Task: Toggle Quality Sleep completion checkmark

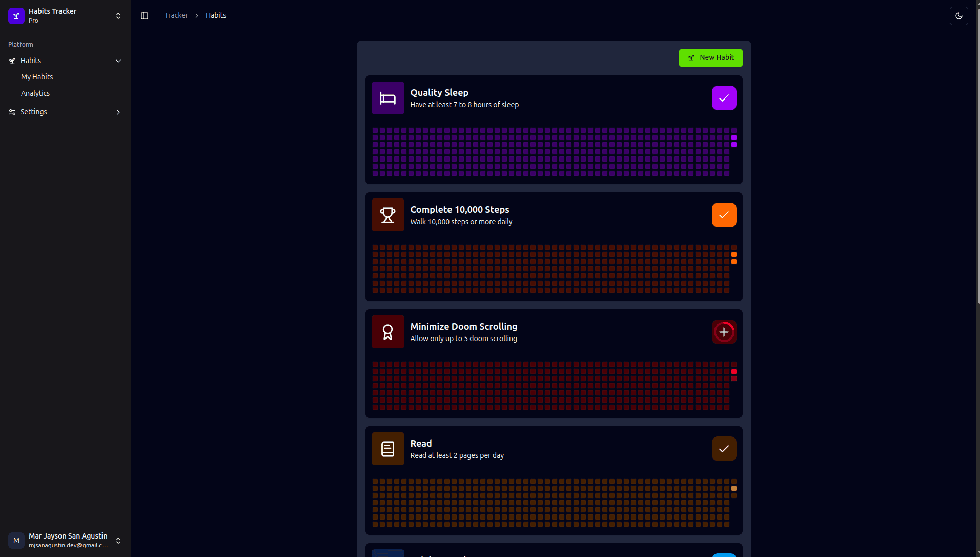Action: coord(724,98)
